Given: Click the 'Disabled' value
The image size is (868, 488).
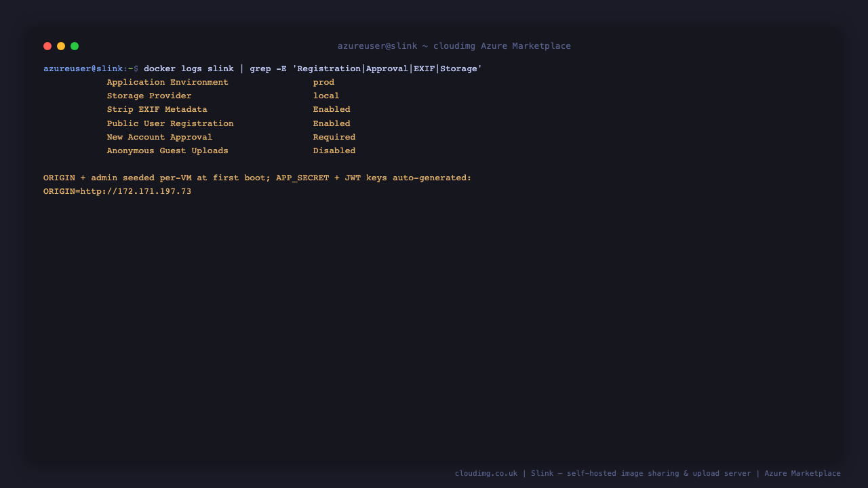Looking at the screenshot, I should (334, 150).
